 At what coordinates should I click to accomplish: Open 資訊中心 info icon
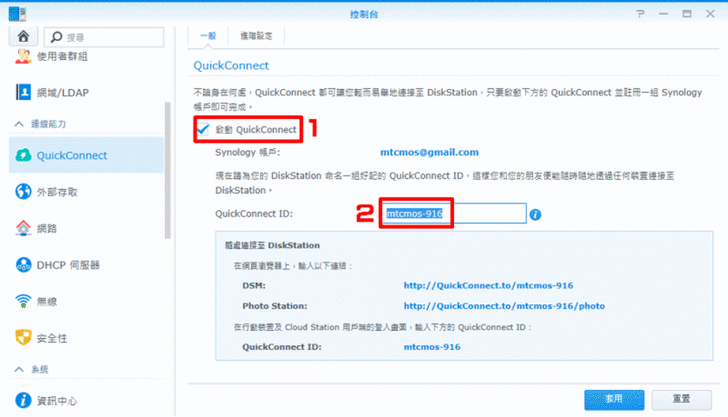coord(23,400)
